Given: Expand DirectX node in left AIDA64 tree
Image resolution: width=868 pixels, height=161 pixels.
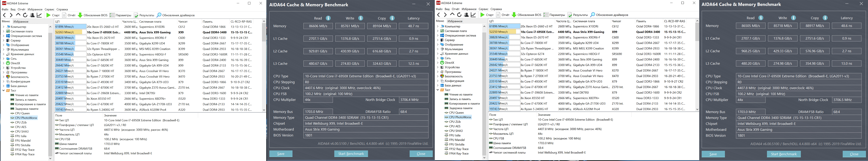Looking at the screenshot, I should (3, 63).
